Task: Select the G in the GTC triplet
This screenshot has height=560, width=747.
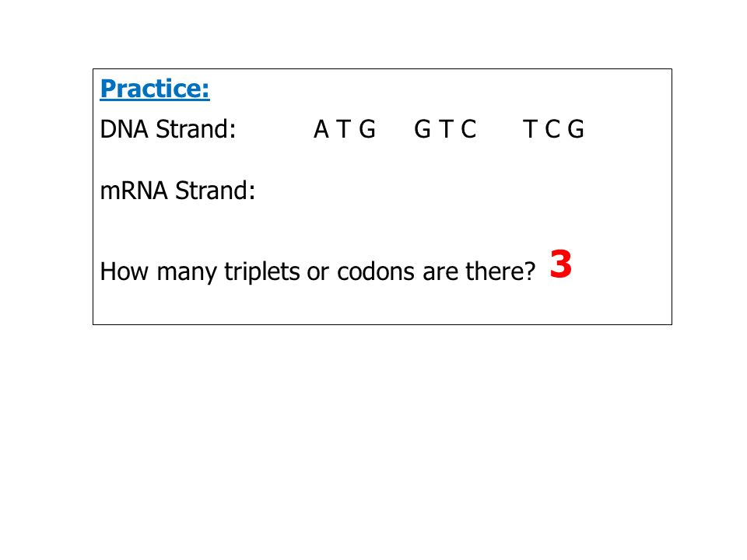Action: point(422,129)
